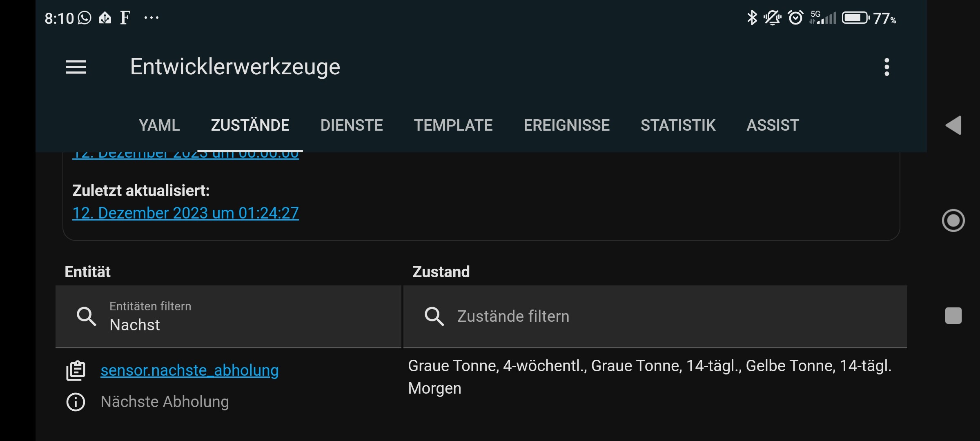Copy entity ID with clipboard icon

point(76,371)
